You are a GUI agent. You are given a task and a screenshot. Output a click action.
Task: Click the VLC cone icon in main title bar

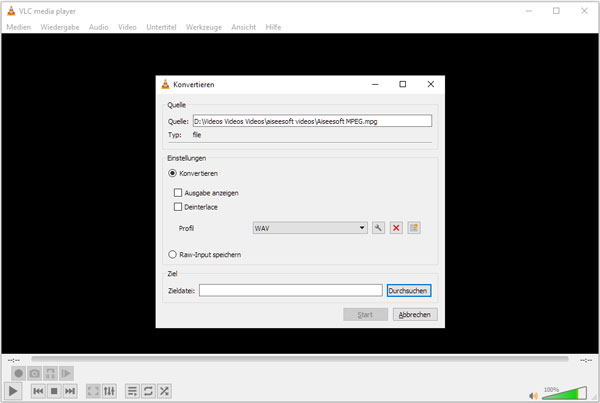tap(11, 11)
